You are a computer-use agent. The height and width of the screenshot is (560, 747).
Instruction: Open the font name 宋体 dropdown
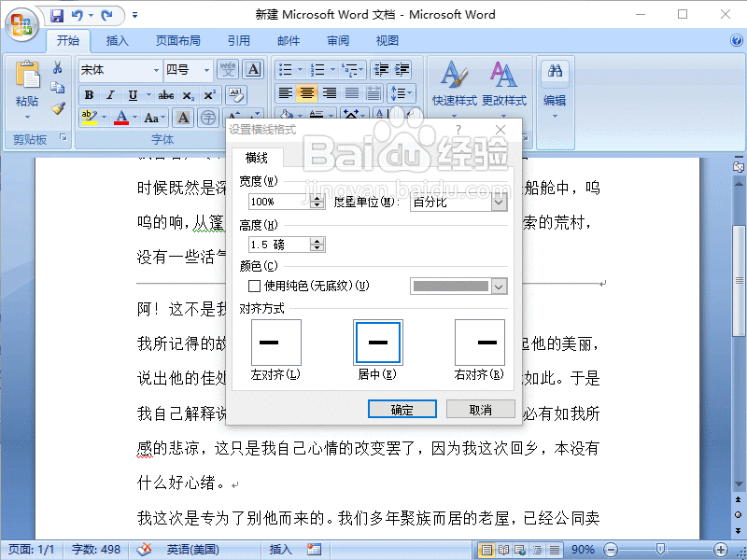(156, 71)
